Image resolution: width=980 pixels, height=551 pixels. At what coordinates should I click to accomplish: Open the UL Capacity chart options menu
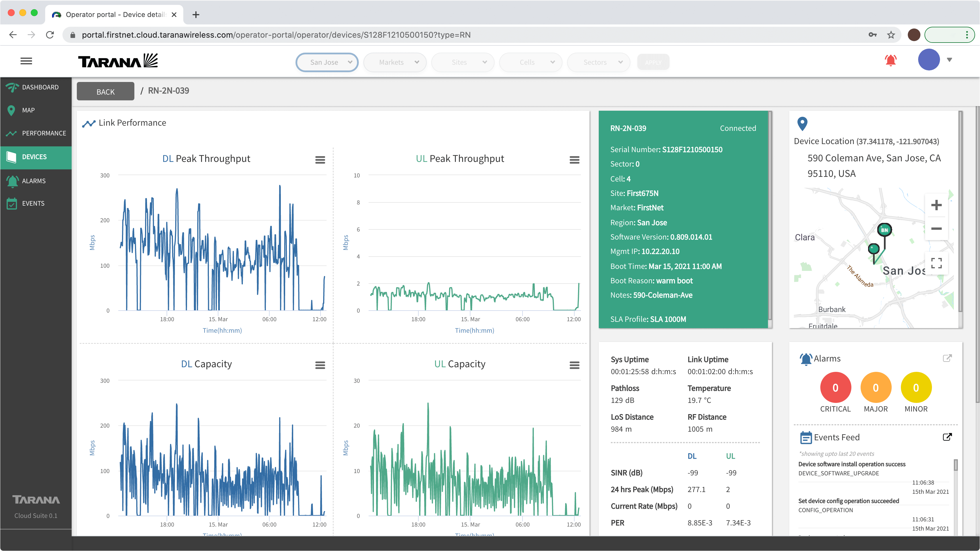(x=574, y=365)
